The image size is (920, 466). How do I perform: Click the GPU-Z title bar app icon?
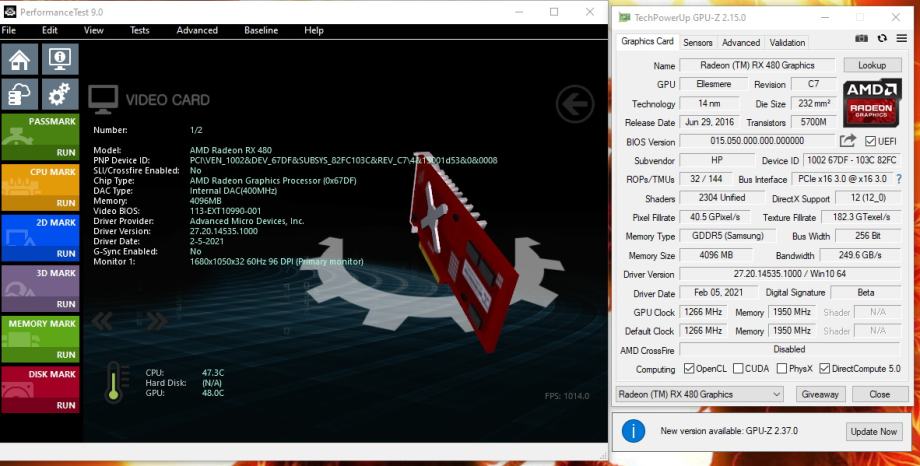coord(624,18)
